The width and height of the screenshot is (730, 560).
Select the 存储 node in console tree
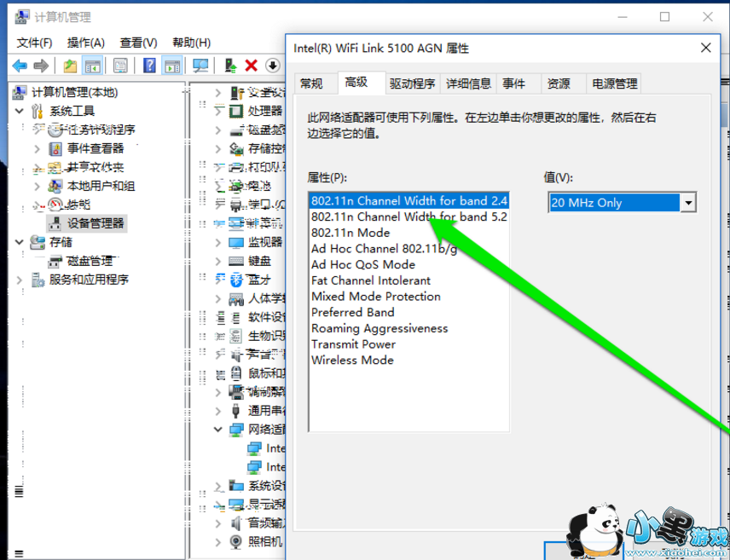(x=61, y=242)
